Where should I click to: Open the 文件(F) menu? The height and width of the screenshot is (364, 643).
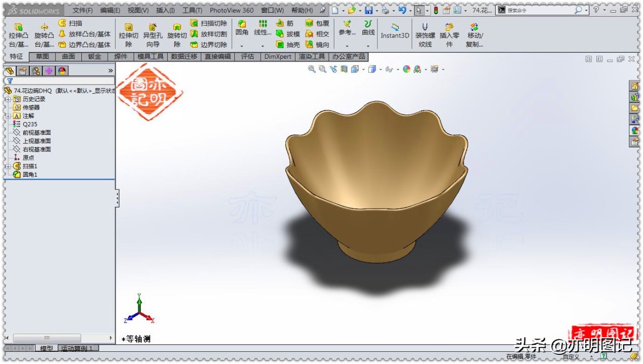point(83,10)
